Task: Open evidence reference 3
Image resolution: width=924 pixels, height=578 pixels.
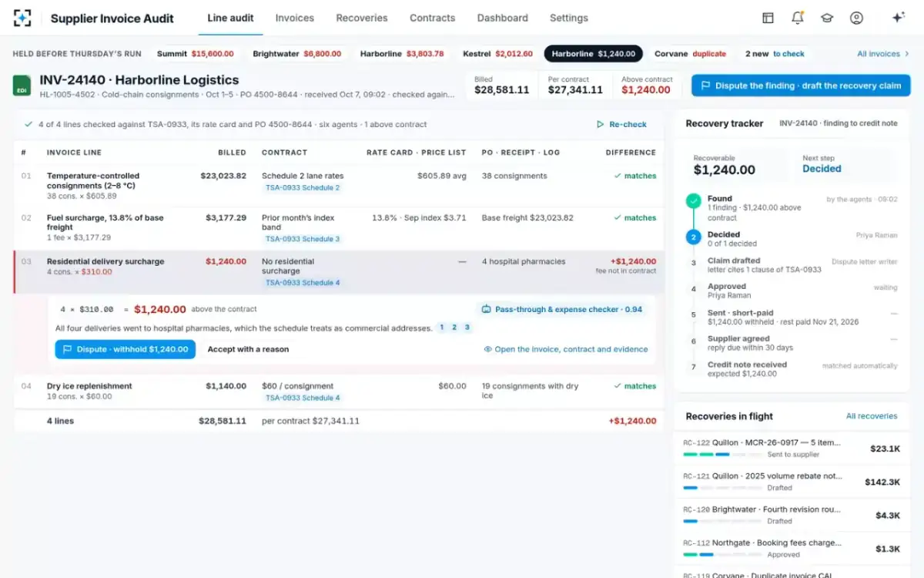Action: [x=467, y=328]
